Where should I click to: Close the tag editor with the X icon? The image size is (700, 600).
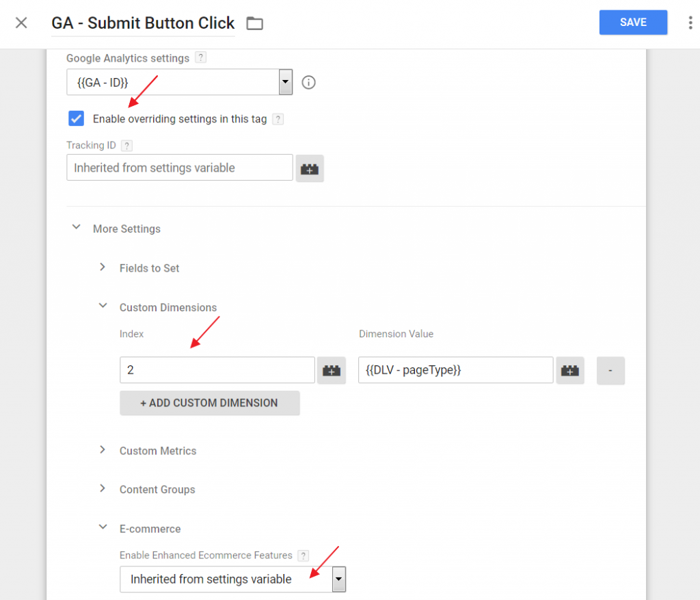click(x=22, y=23)
